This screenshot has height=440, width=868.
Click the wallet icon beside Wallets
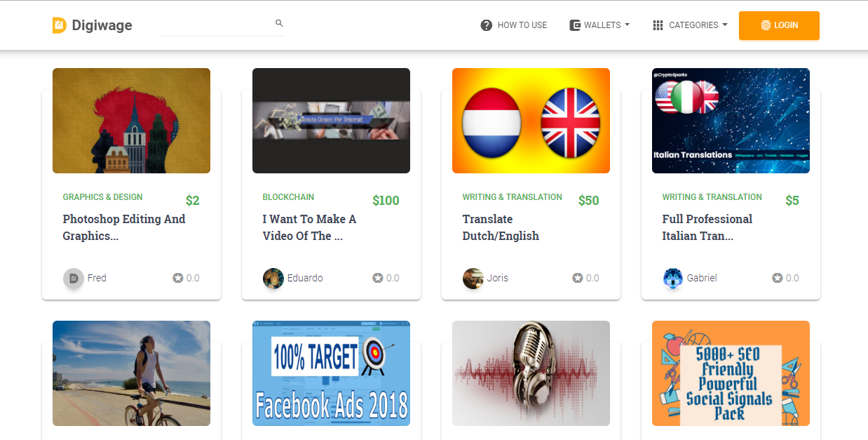click(x=575, y=25)
